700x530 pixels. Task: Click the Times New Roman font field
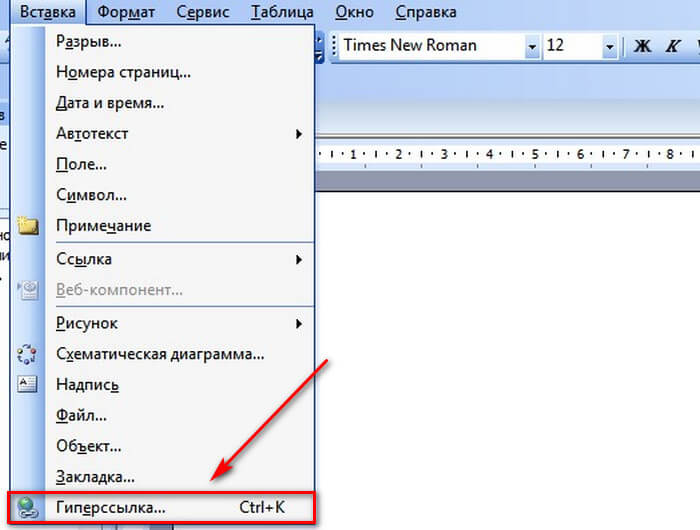click(x=432, y=46)
